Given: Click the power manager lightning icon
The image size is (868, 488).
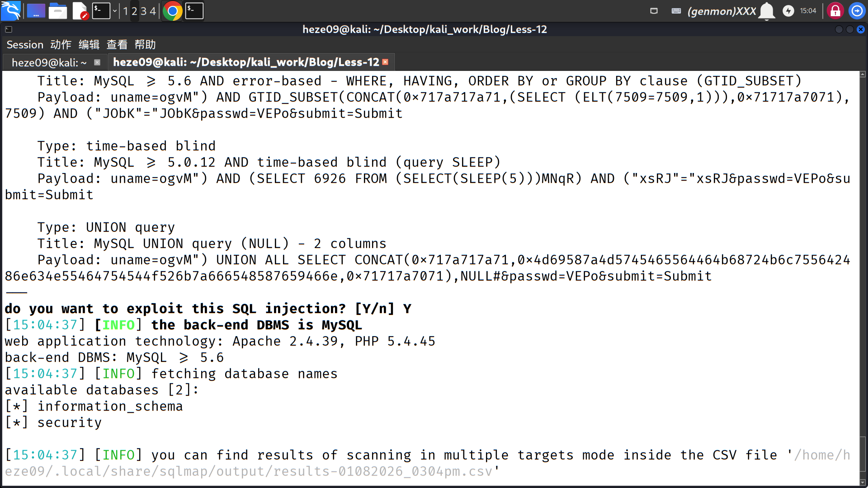Looking at the screenshot, I should click(788, 11).
